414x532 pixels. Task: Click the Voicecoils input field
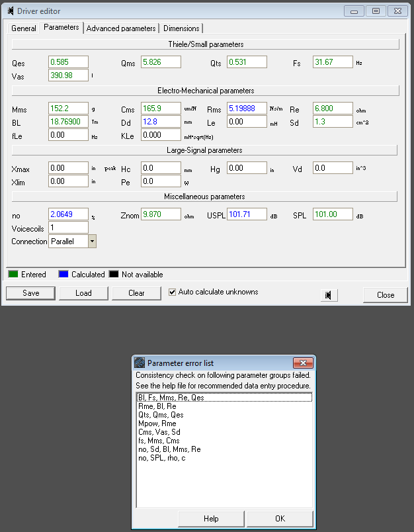68,228
